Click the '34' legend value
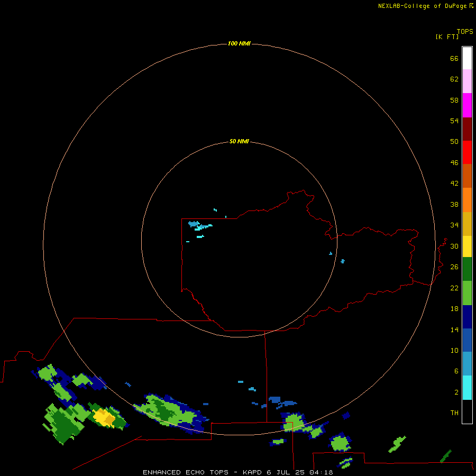 (x=454, y=225)
